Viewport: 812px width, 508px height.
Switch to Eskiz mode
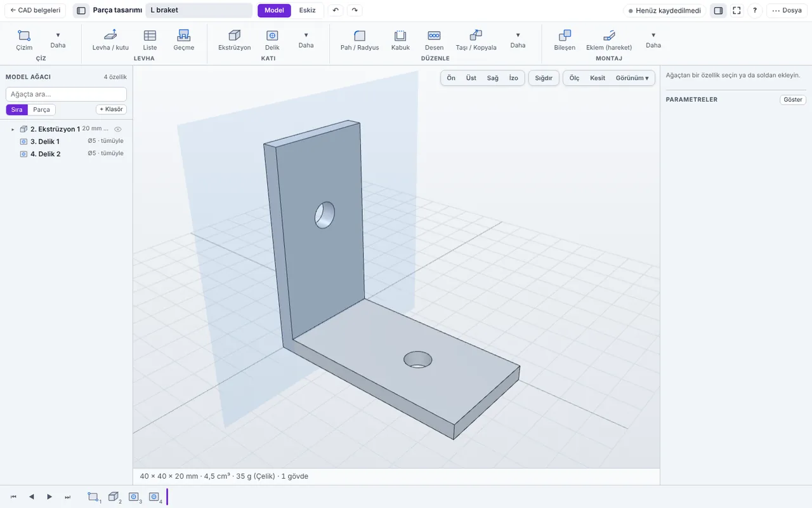pyautogui.click(x=307, y=10)
